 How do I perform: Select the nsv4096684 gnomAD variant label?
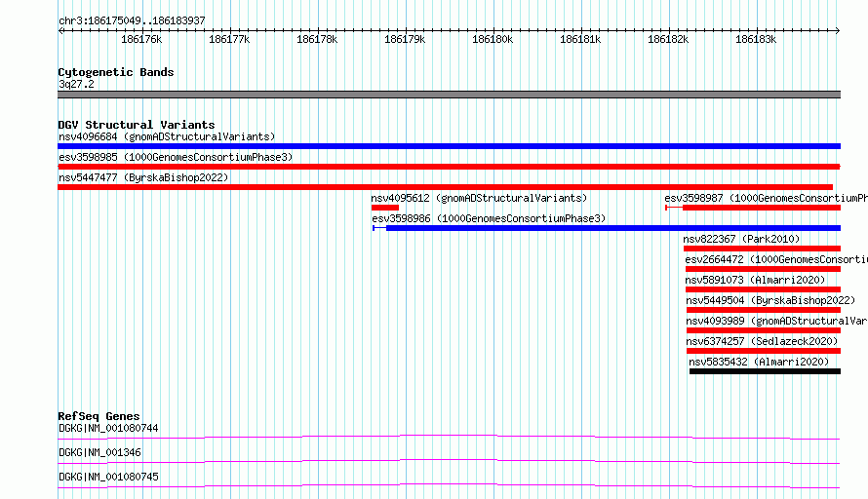(x=167, y=136)
